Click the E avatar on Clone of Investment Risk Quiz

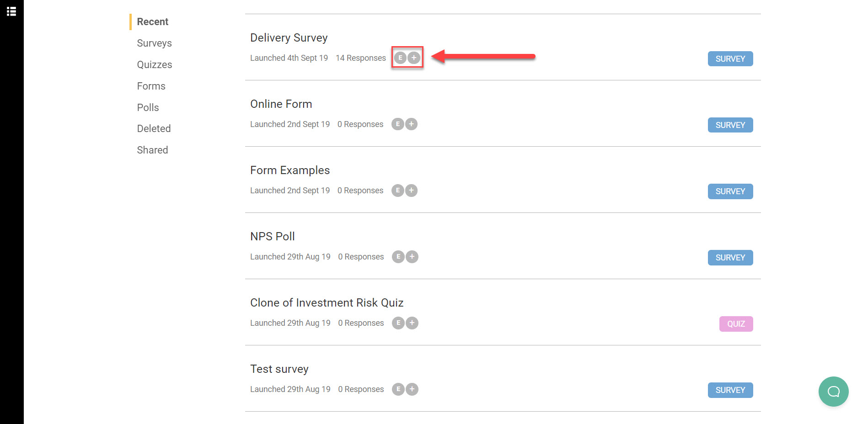[398, 323]
